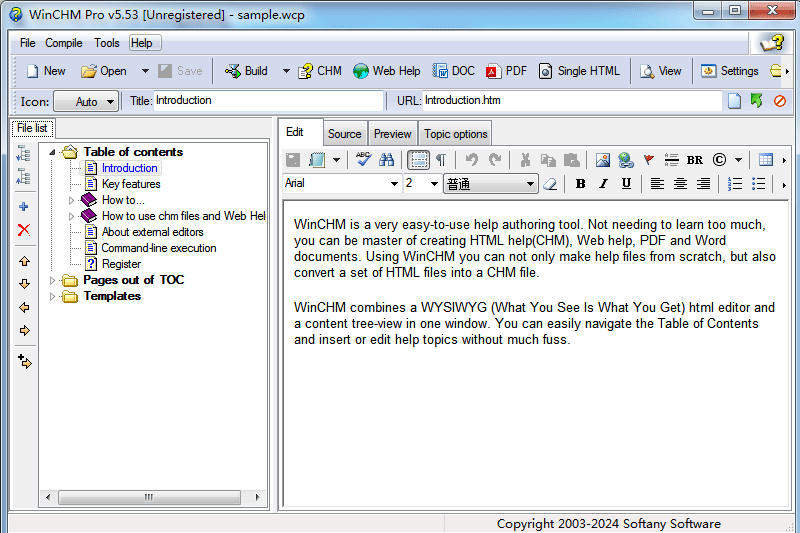
Task: Toggle italic formatting
Action: coord(603,184)
